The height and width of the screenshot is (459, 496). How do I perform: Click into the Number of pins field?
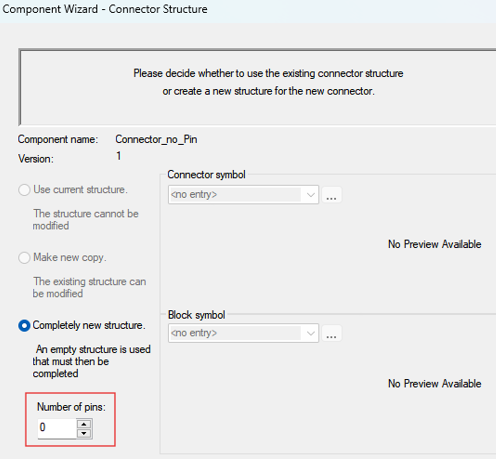pyautogui.click(x=57, y=428)
